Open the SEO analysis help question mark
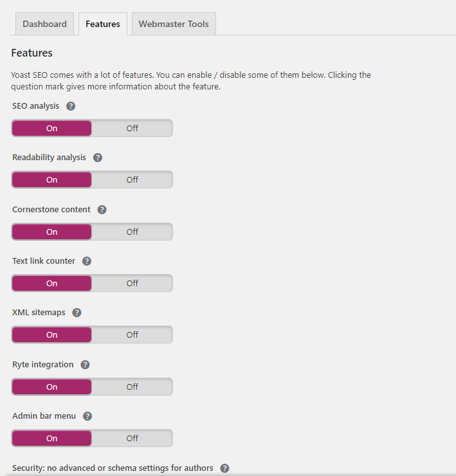 [71, 106]
